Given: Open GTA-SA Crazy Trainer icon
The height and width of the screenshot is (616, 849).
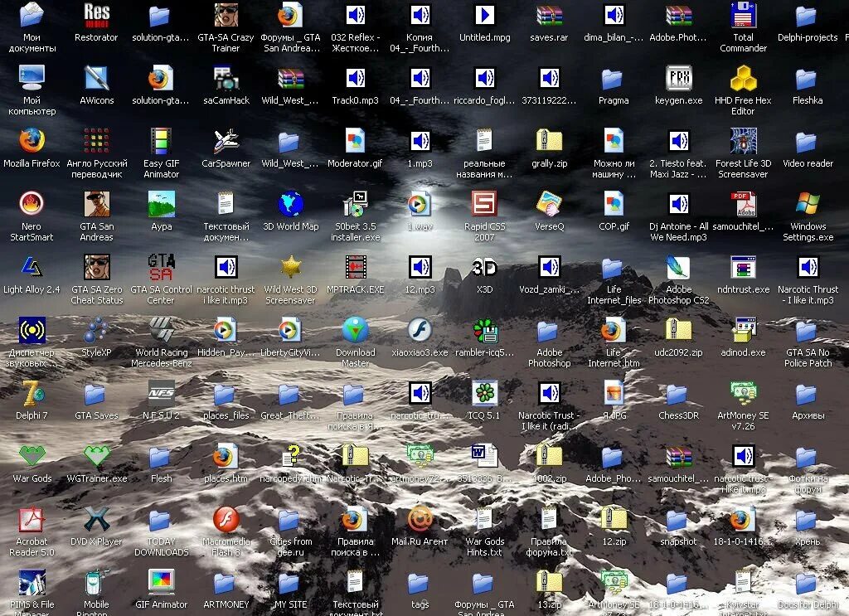Looking at the screenshot, I should tap(226, 15).
